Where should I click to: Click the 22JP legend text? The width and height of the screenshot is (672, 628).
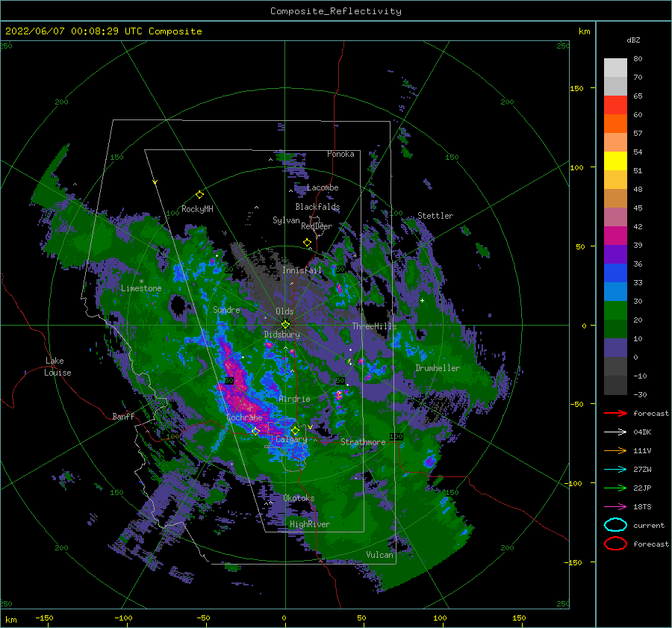642,488
